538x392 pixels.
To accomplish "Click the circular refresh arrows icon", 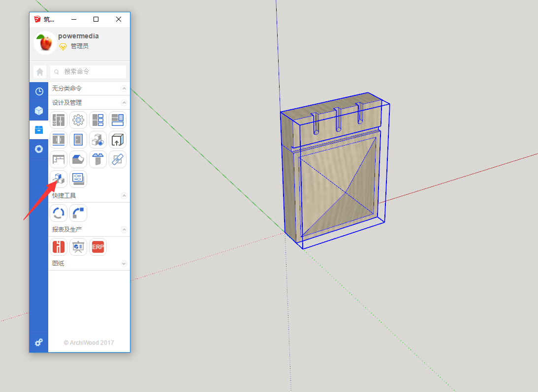I will [59, 213].
